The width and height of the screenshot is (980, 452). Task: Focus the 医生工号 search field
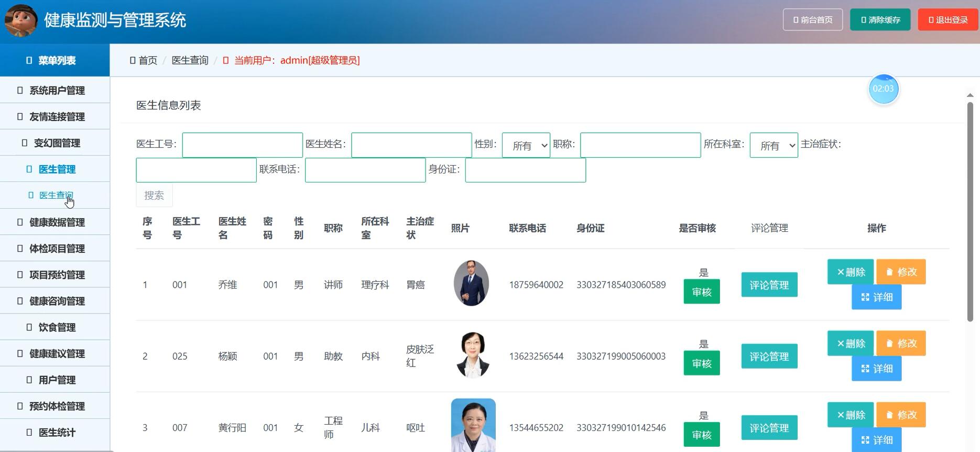pyautogui.click(x=242, y=145)
